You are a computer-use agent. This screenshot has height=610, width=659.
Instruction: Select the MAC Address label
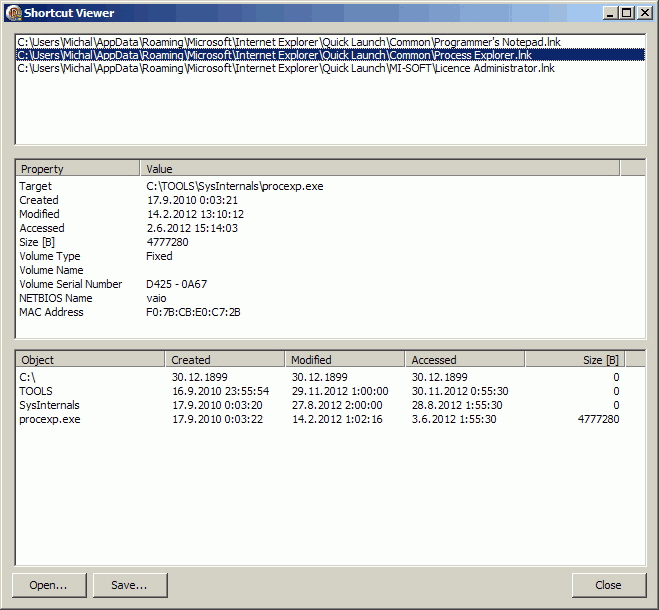[x=51, y=312]
